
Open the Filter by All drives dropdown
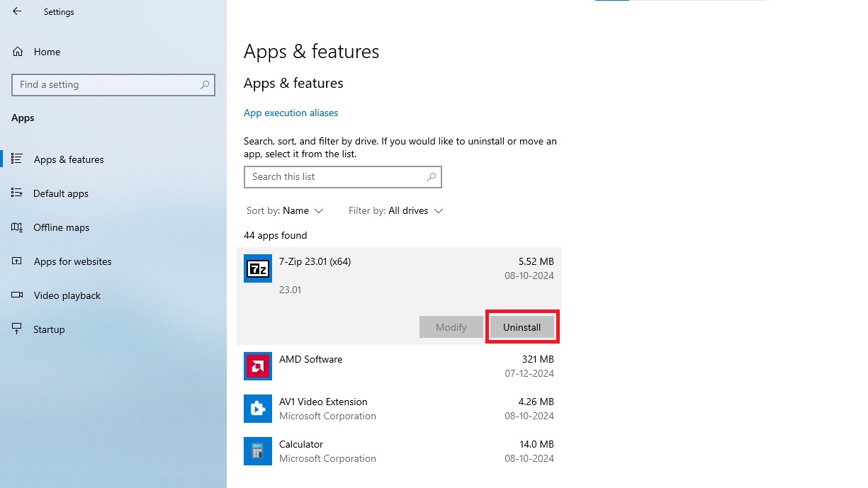click(396, 211)
